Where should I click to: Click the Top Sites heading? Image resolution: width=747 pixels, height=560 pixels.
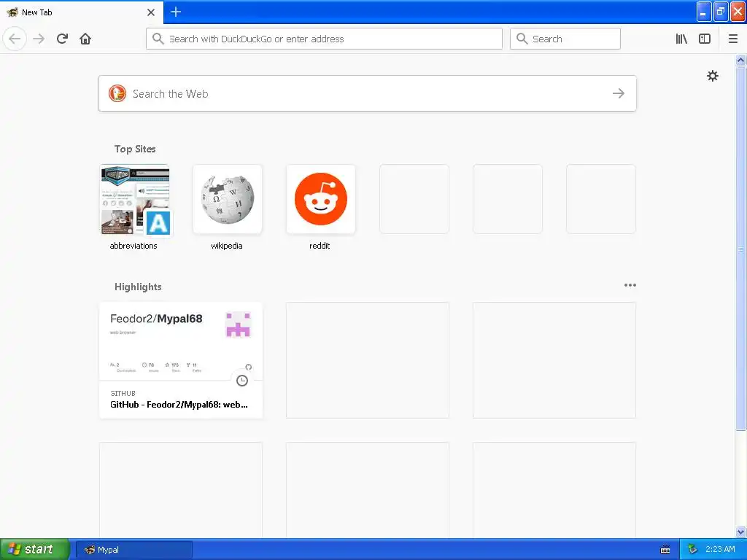point(135,149)
